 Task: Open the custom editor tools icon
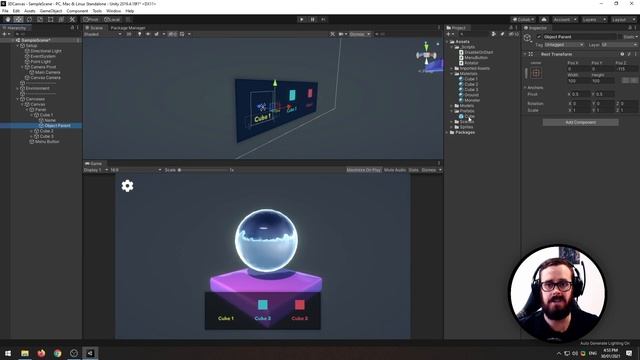pos(72,19)
